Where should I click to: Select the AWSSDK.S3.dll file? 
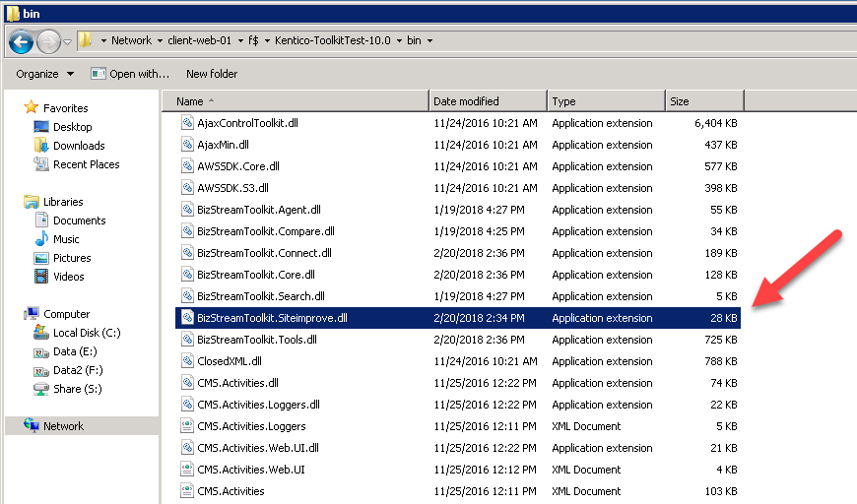[x=232, y=188]
